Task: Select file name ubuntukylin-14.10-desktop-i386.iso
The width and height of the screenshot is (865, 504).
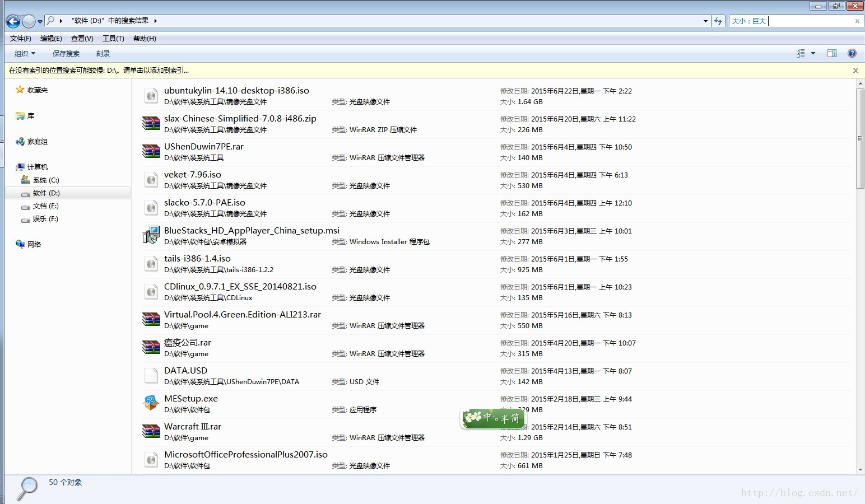Action: pos(236,91)
